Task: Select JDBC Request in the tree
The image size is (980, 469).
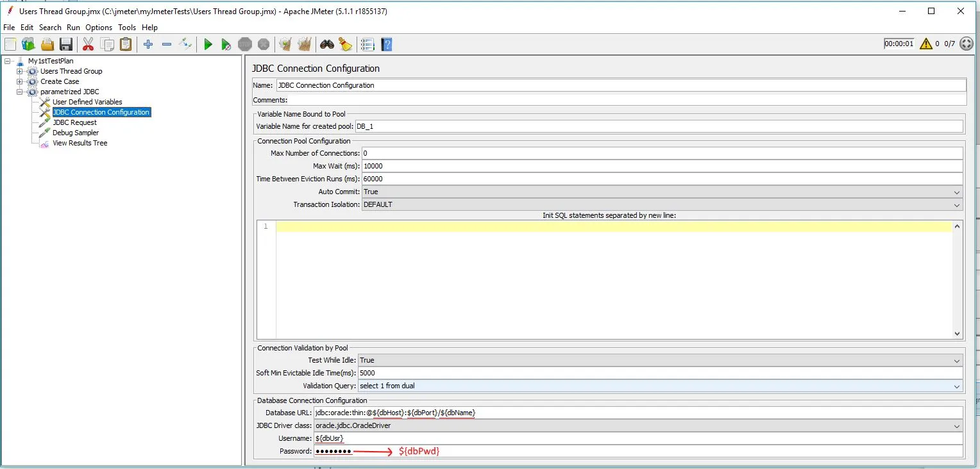Action: tap(74, 122)
